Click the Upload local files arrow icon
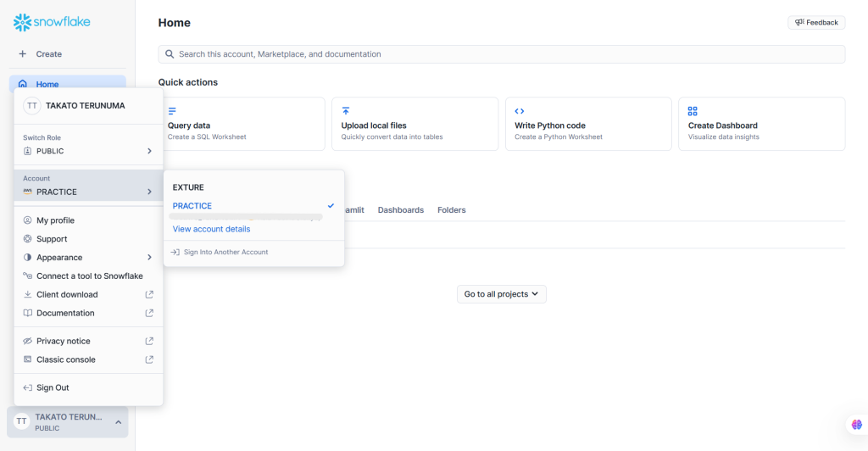This screenshot has width=868, height=451. click(346, 111)
